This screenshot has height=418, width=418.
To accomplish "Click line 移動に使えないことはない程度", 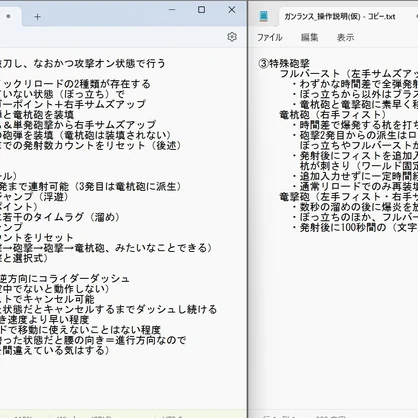I will click(80, 330).
